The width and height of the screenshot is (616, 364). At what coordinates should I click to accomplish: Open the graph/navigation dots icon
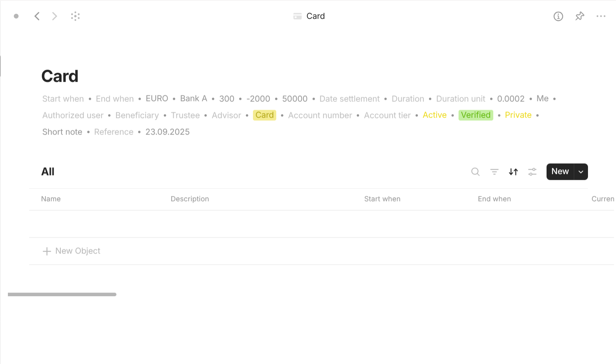tap(75, 16)
